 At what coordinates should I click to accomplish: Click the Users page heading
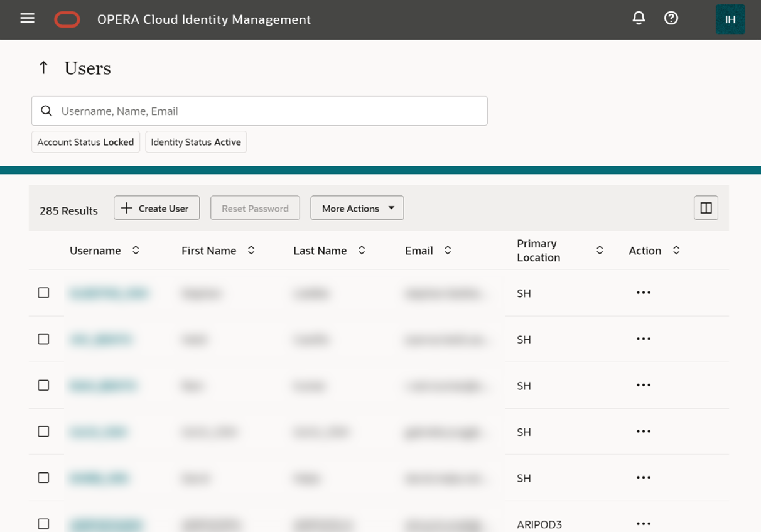pos(87,68)
